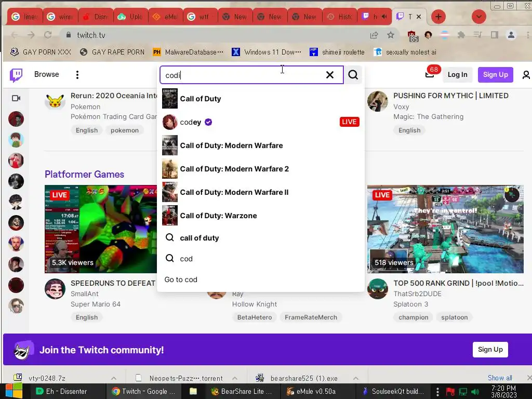Click the magnifier search button
532x399 pixels.
coord(353,75)
